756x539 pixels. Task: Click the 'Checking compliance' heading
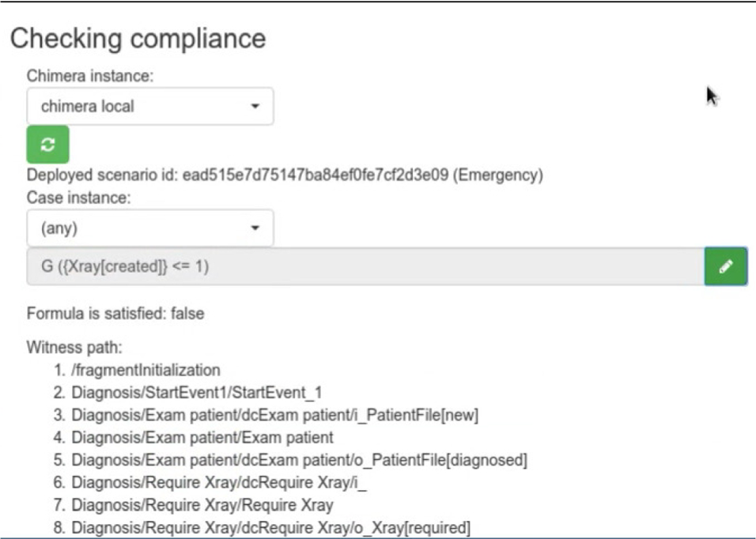pyautogui.click(x=138, y=38)
